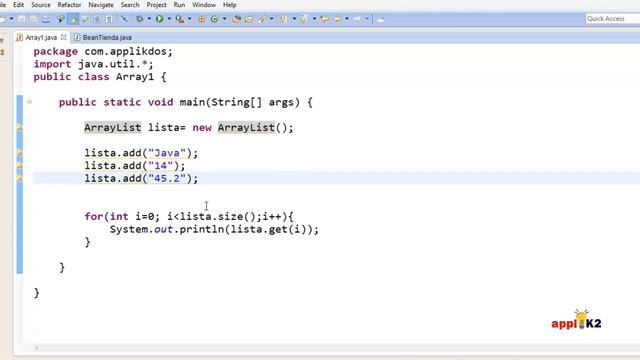Toggle Block Selection mode icon
Viewport: 640px width, 360px height.
click(97, 19)
